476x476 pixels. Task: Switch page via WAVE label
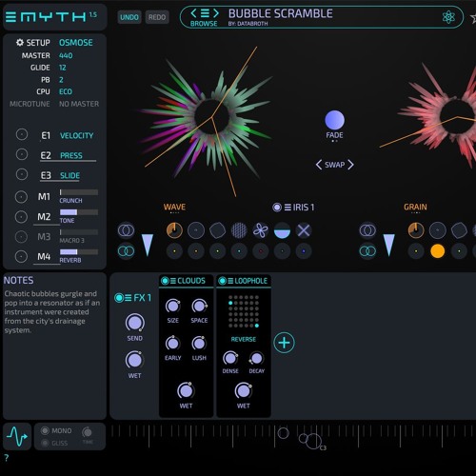[174, 208]
